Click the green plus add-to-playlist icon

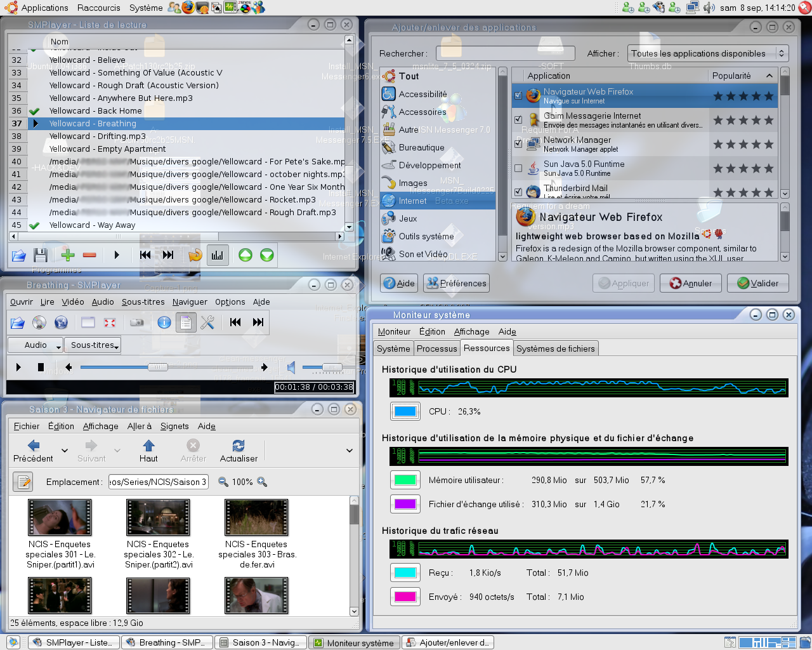68,255
